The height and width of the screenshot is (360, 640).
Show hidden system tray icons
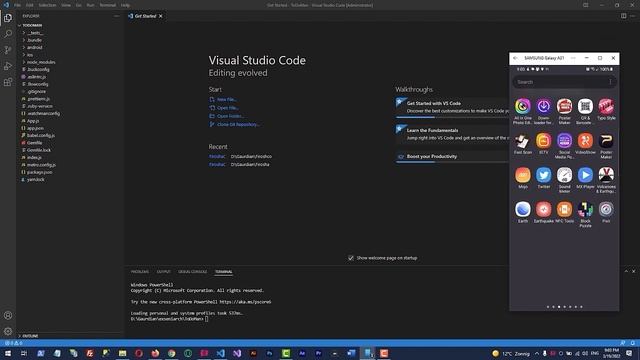[x=537, y=353]
